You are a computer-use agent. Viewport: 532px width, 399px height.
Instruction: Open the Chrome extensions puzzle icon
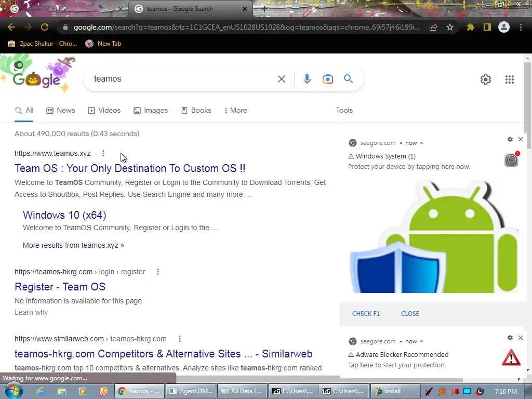coord(470,27)
